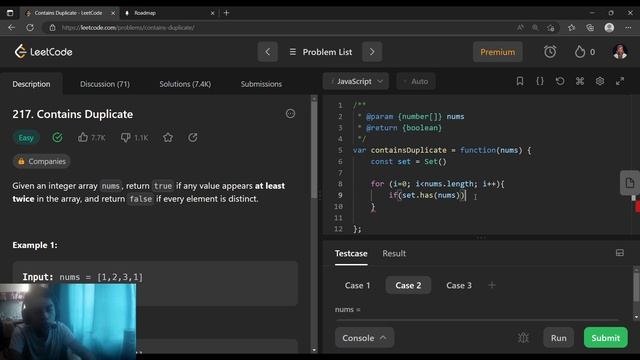Switch to the Result tab
The height and width of the screenshot is (360, 640).
(394, 253)
